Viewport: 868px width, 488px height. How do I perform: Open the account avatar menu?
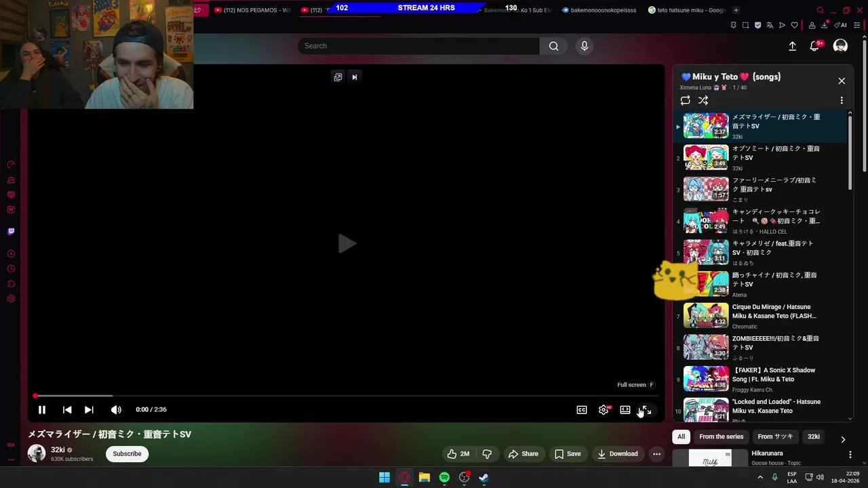click(x=840, y=46)
